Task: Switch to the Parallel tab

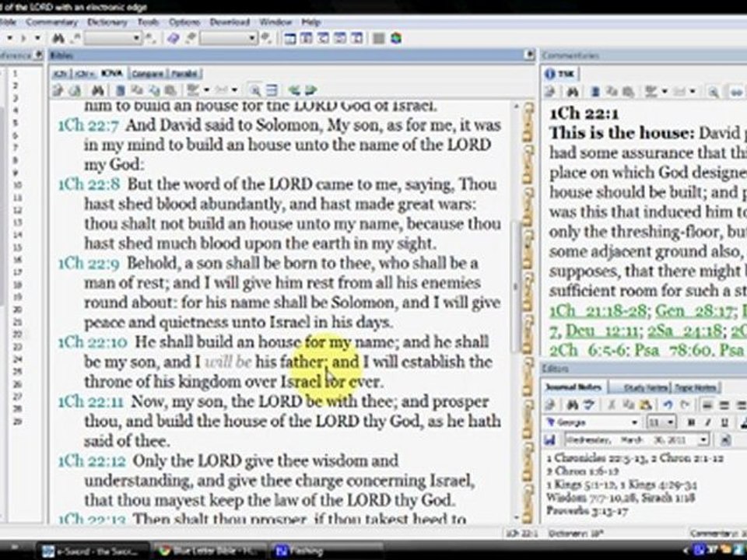Action: [184, 73]
